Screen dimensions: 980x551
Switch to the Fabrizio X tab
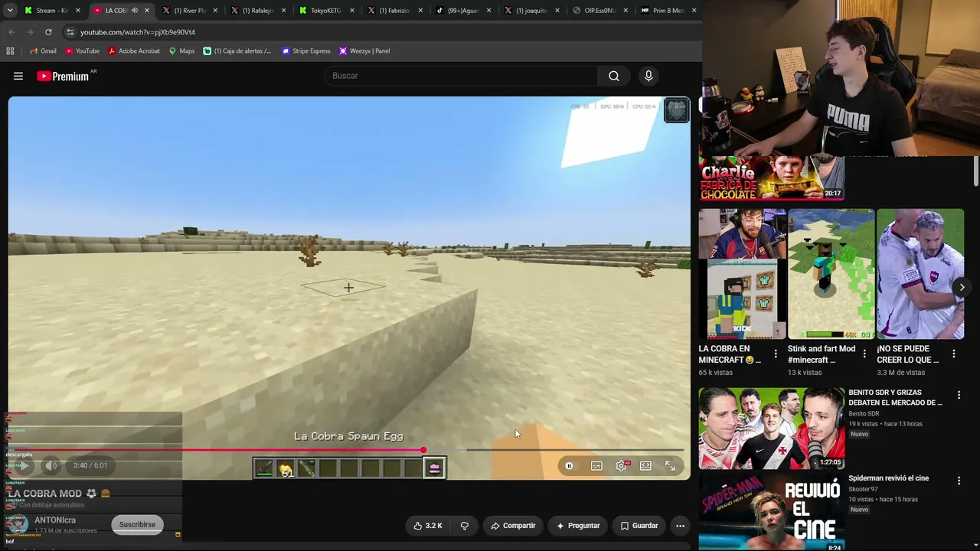(395, 11)
